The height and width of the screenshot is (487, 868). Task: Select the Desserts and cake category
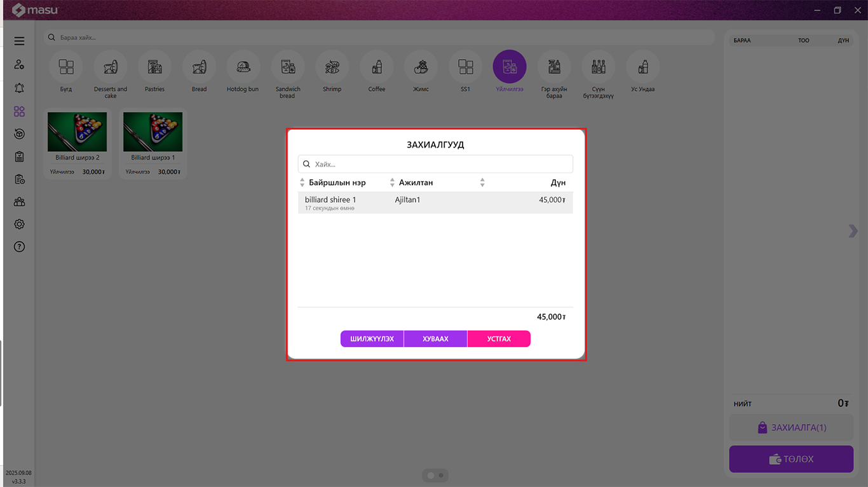click(x=111, y=67)
